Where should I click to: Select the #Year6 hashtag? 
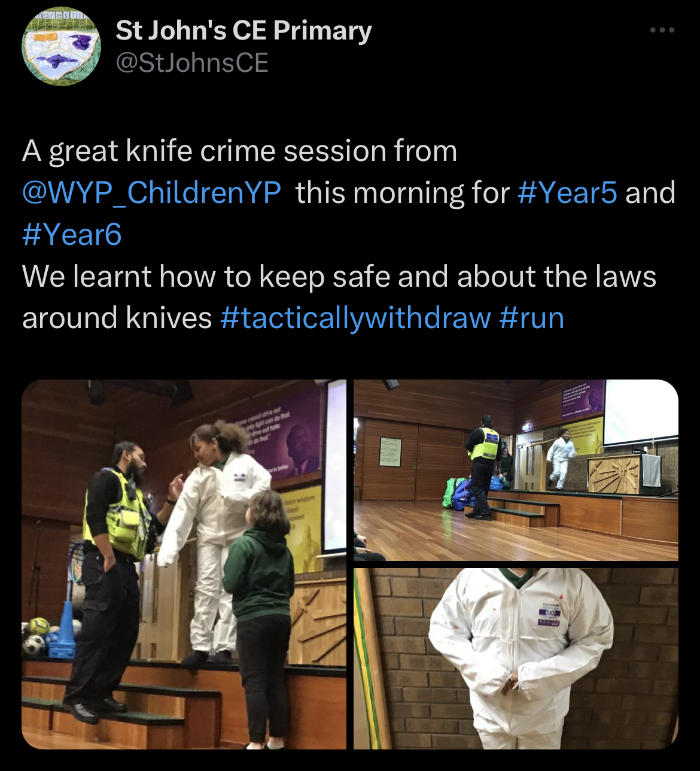coord(72,234)
